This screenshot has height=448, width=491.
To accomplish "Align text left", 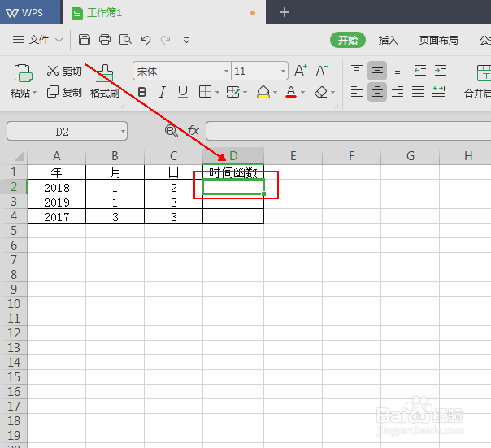I will (357, 92).
